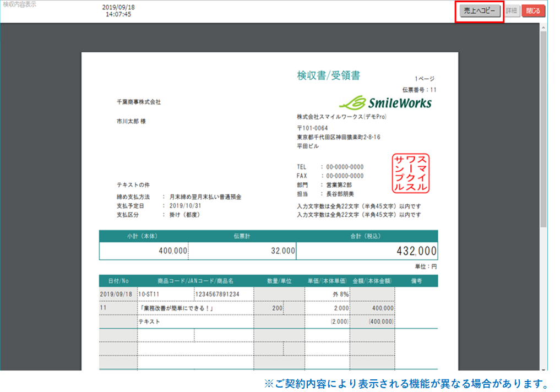Click the 商品コード/JANコード/商品名 column header
The height and width of the screenshot is (392, 560).
point(195,281)
